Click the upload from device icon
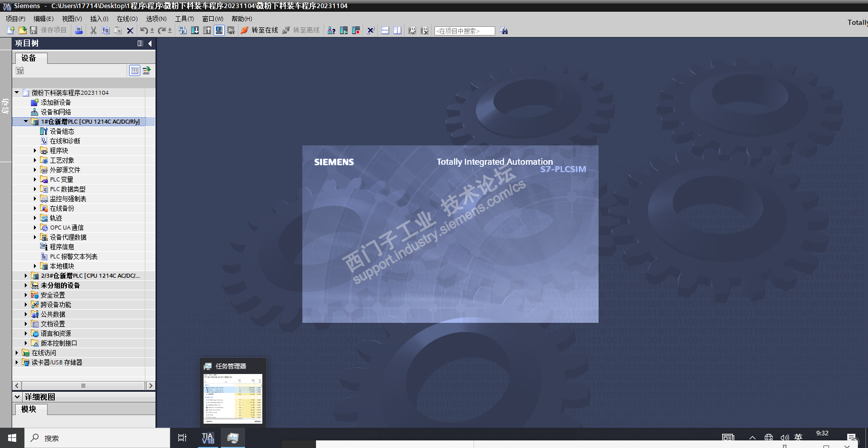 pyautogui.click(x=207, y=30)
